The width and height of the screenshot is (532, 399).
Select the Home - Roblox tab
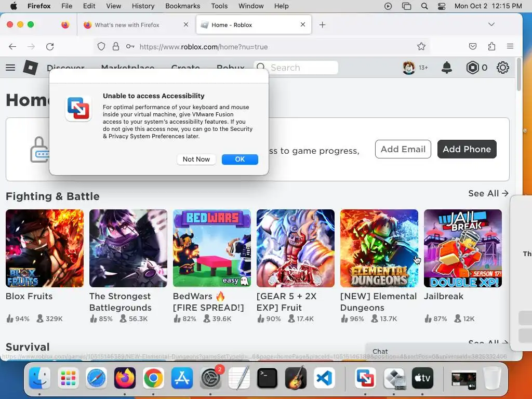pyautogui.click(x=254, y=25)
